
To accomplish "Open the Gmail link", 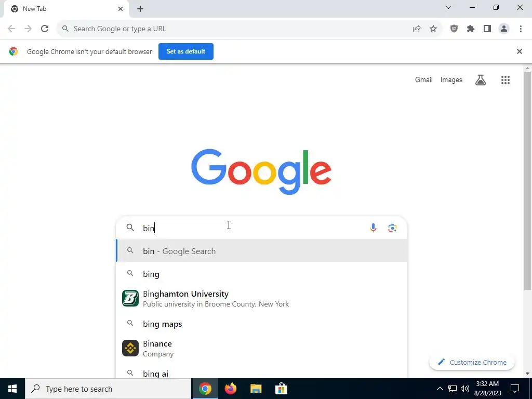I will [x=424, y=79].
